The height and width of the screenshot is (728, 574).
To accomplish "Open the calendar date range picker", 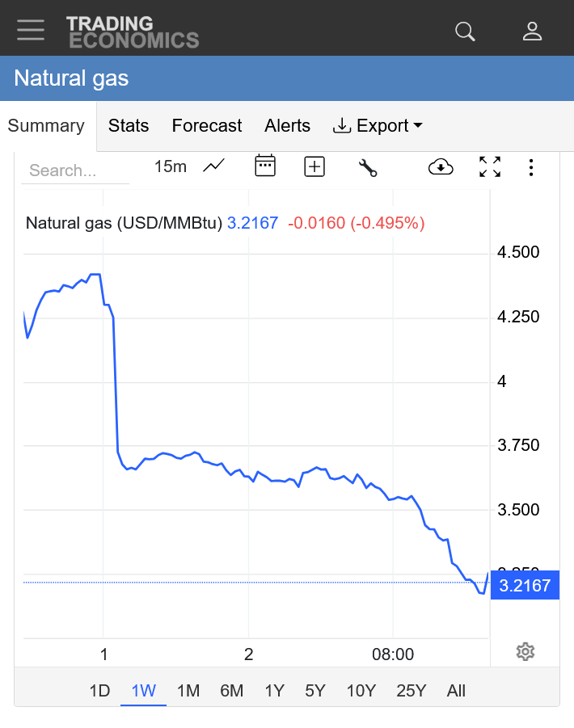I will 265,166.
